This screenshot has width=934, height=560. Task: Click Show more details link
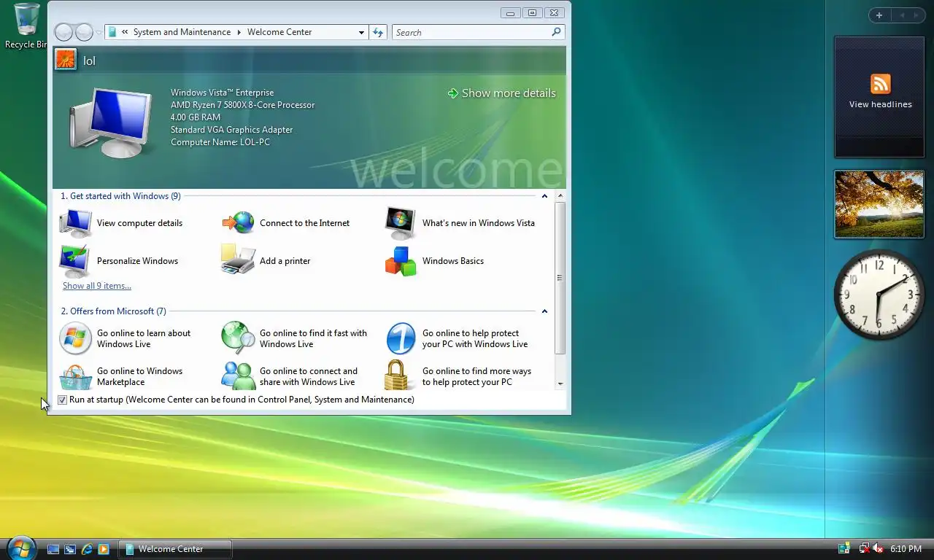click(x=502, y=93)
